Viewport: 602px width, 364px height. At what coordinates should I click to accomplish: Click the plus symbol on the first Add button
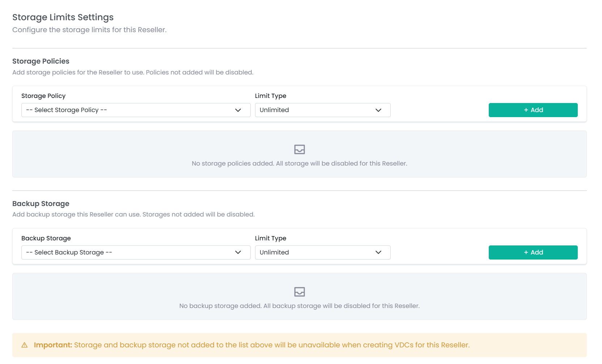coord(525,110)
